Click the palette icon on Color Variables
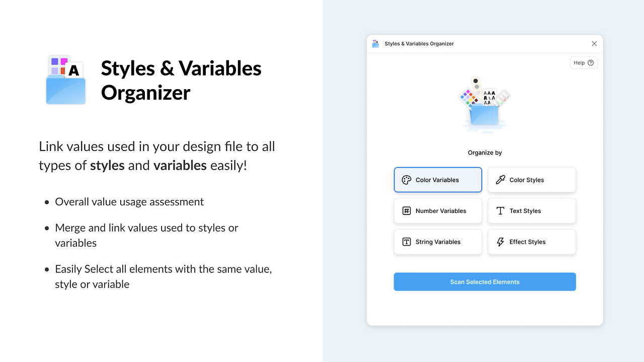Viewport: 644px width, 362px height. pos(407,180)
